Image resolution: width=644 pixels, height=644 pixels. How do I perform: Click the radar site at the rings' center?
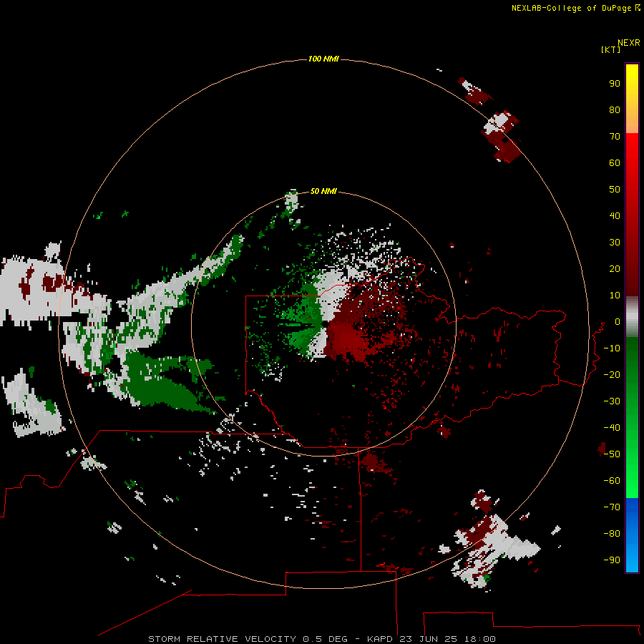click(x=323, y=324)
